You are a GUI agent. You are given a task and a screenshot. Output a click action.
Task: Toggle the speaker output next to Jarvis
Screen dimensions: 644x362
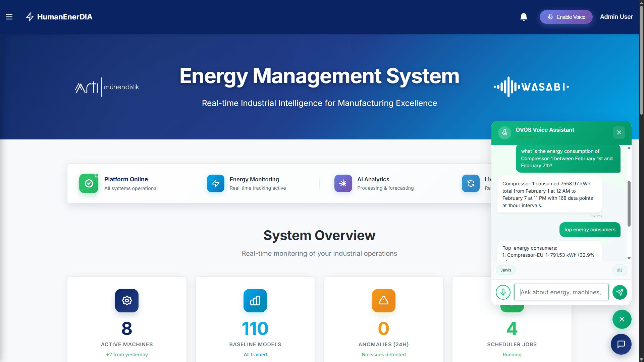pyautogui.click(x=620, y=270)
